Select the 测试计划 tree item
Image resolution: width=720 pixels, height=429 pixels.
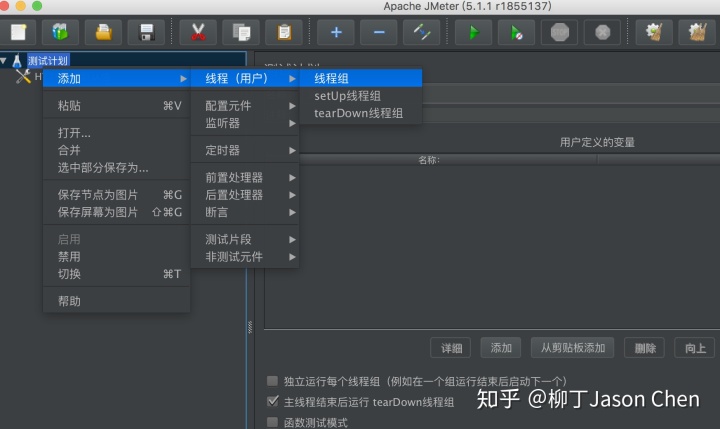pos(48,61)
